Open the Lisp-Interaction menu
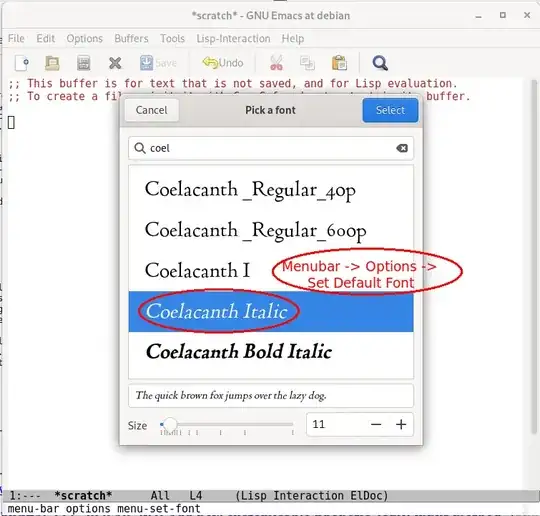This screenshot has width=540, height=516. [233, 38]
